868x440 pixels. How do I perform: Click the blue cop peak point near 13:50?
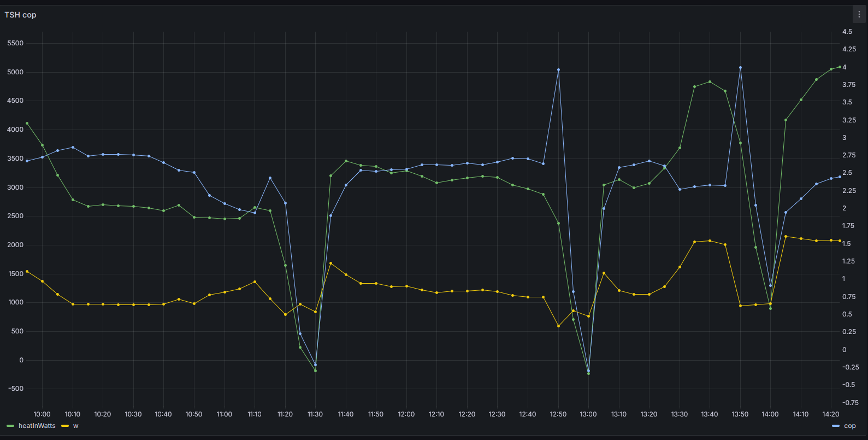[740, 68]
